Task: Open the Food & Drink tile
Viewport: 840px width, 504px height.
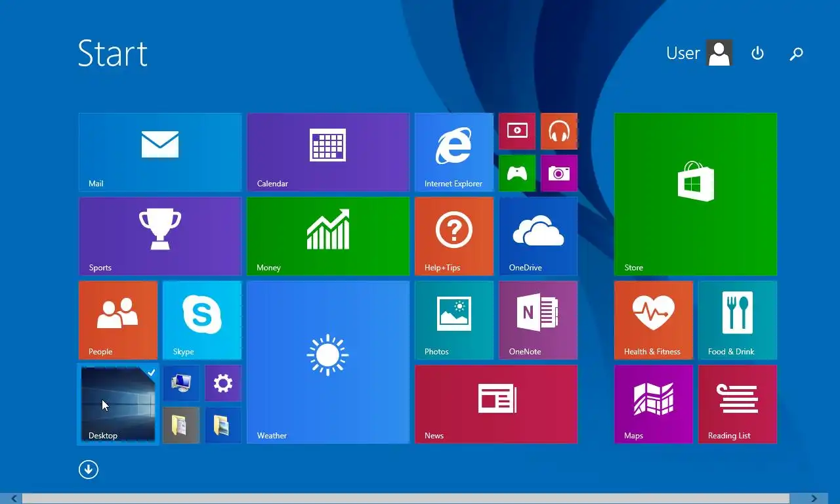Action: (x=738, y=320)
